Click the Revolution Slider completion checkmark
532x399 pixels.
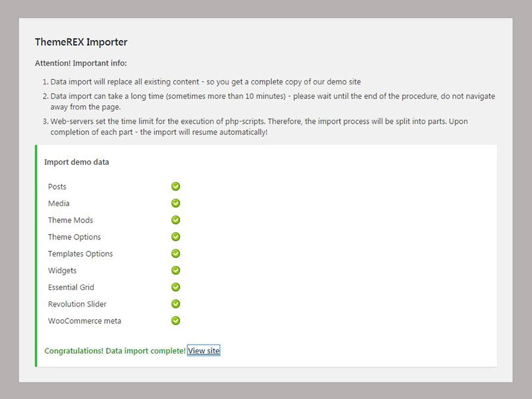click(176, 304)
